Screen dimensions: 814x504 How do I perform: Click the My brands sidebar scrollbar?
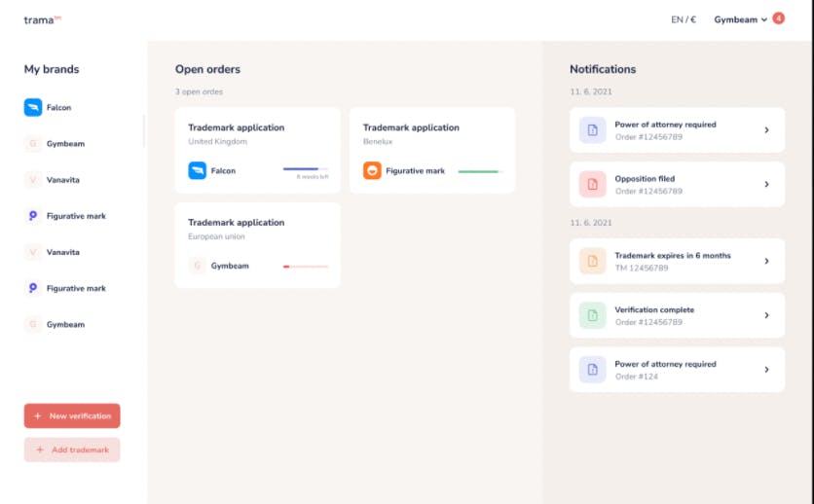point(144,131)
